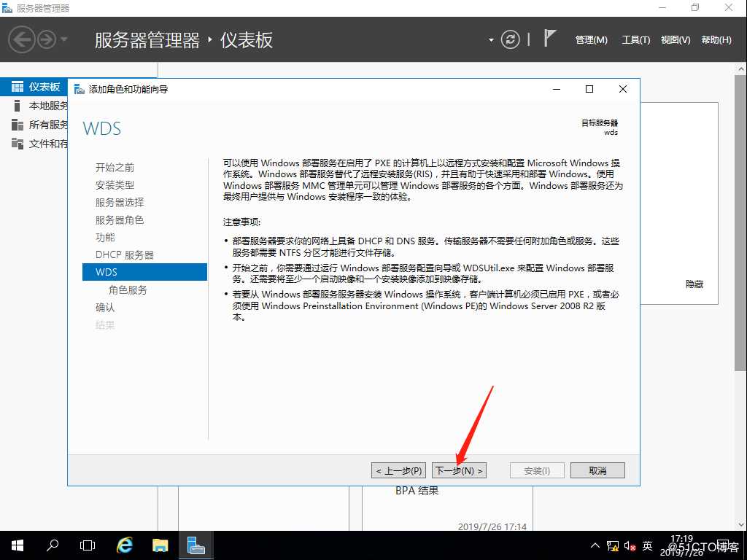Click network status tray icon
Image resolution: width=747 pixels, height=560 pixels.
tap(613, 545)
